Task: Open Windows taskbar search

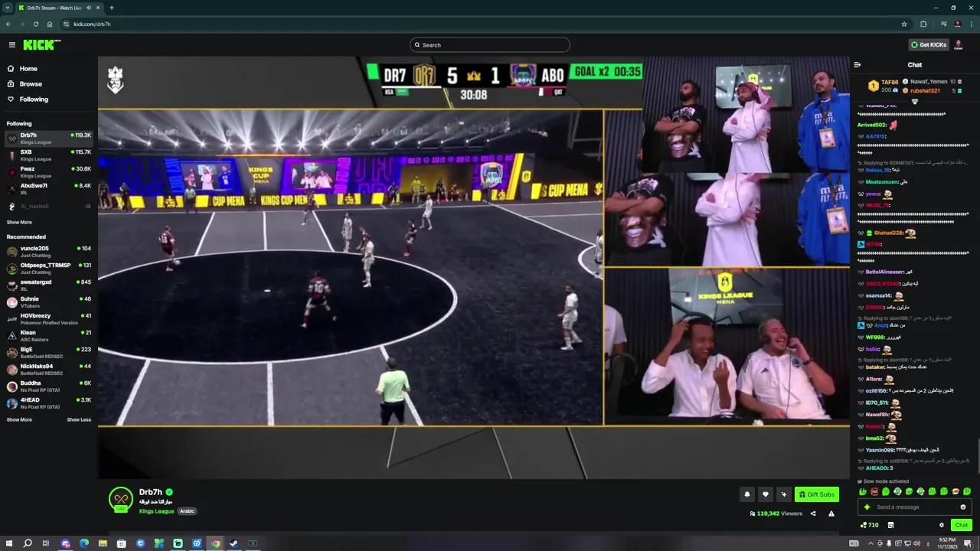Action: pyautogui.click(x=28, y=543)
